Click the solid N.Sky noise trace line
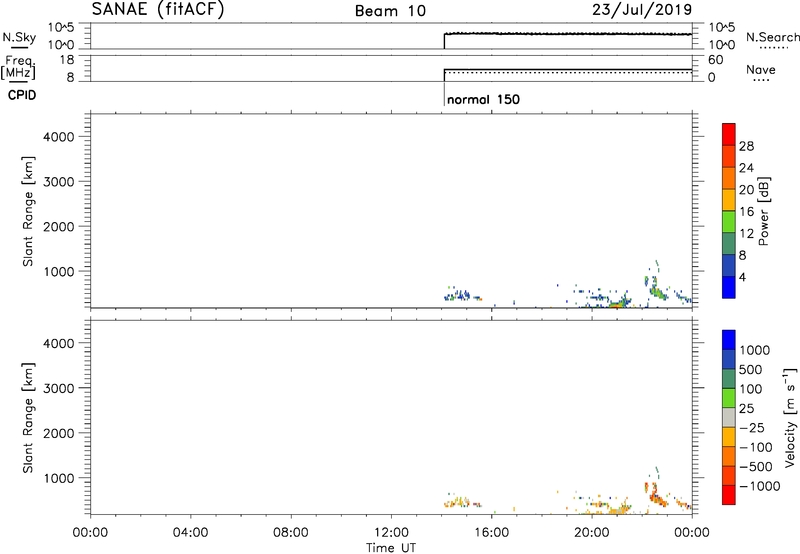Screen dimensions: 800x554 [x=568, y=34]
